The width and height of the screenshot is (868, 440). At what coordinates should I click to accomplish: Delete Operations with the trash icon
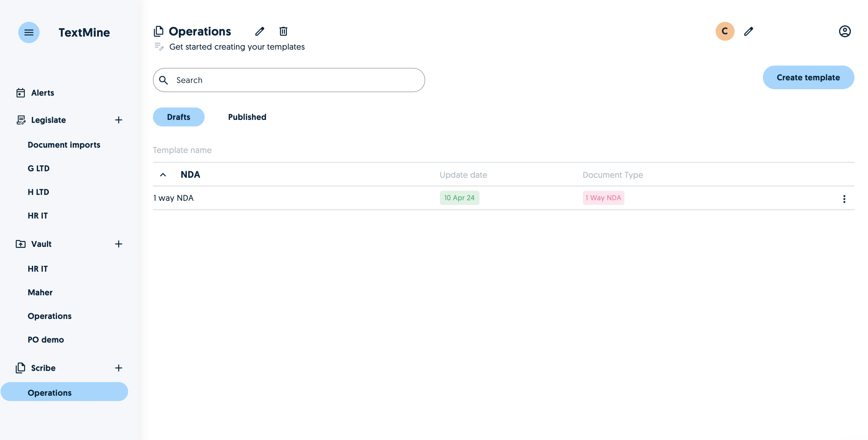[x=283, y=31]
